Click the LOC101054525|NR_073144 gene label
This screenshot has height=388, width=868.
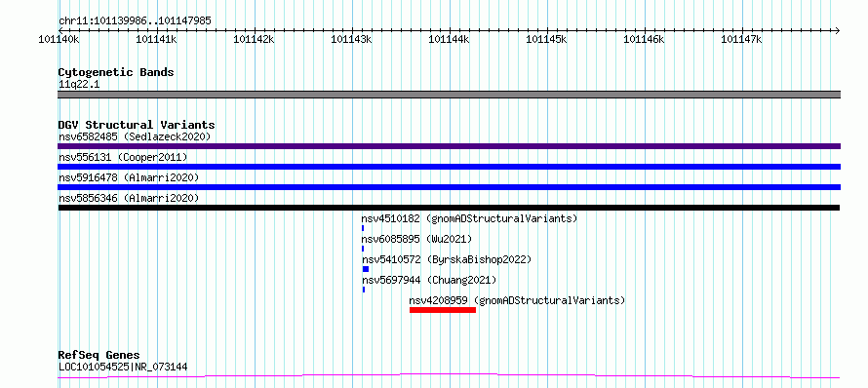pyautogui.click(x=123, y=367)
